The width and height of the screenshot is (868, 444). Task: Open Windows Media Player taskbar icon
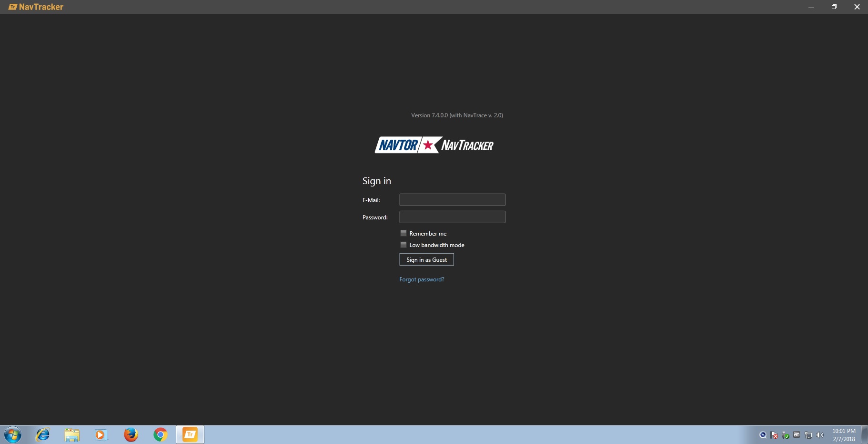[101, 435]
